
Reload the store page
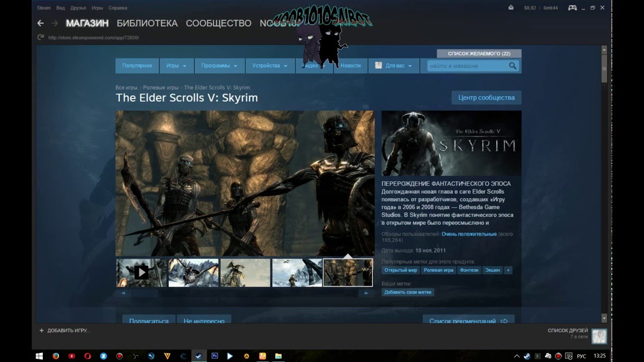(x=41, y=37)
